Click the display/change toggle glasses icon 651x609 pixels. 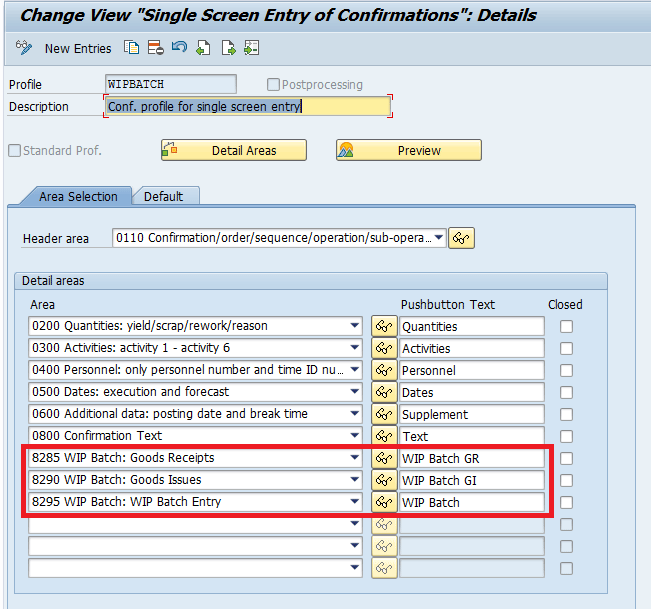click(x=25, y=48)
